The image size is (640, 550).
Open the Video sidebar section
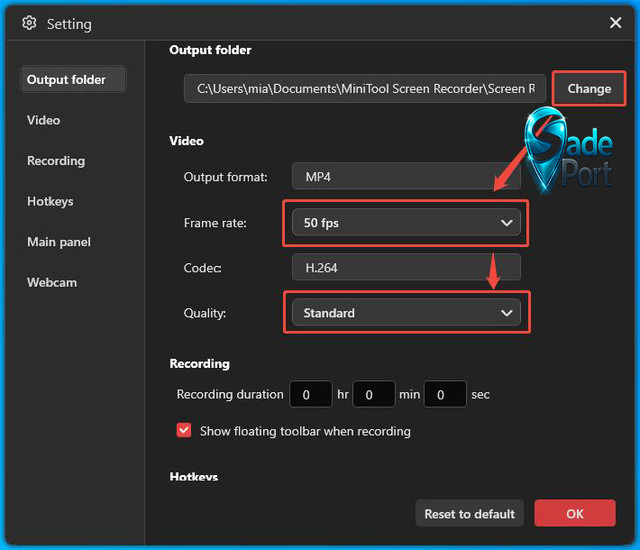point(43,120)
